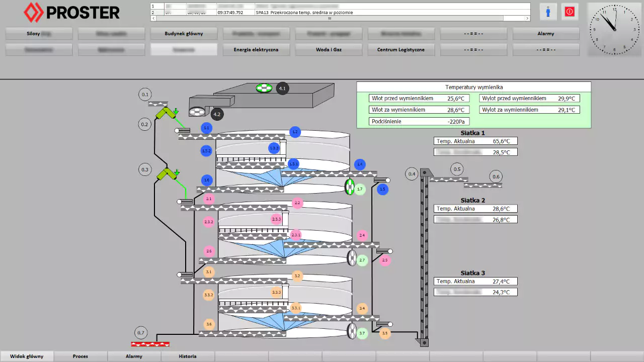Click the red alarm indicator icon
The width and height of the screenshot is (644, 362).
570,12
